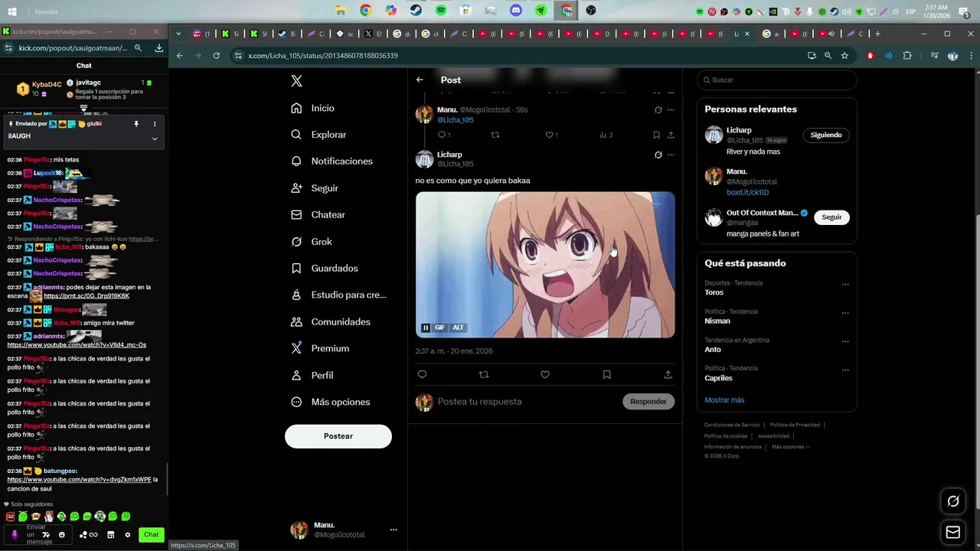Go back with the Post arrow
This screenshot has width=980, height=551.
(420, 80)
